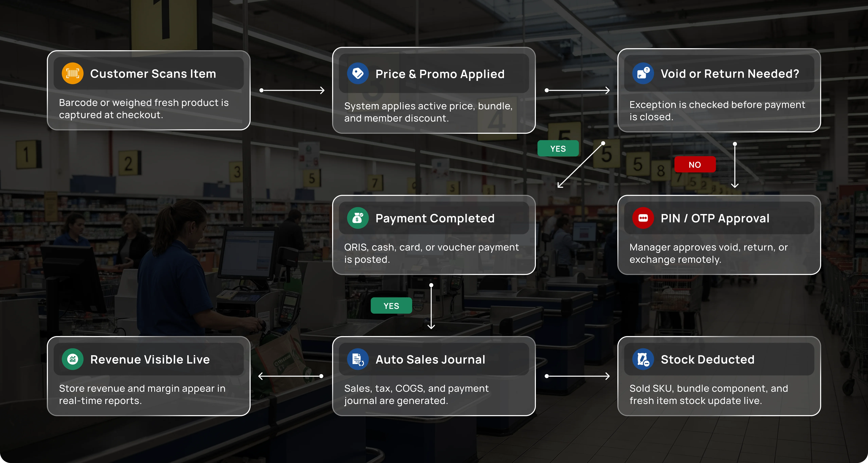The width and height of the screenshot is (868, 463).
Task: Click the Stock Deducted icon
Action: (643, 359)
